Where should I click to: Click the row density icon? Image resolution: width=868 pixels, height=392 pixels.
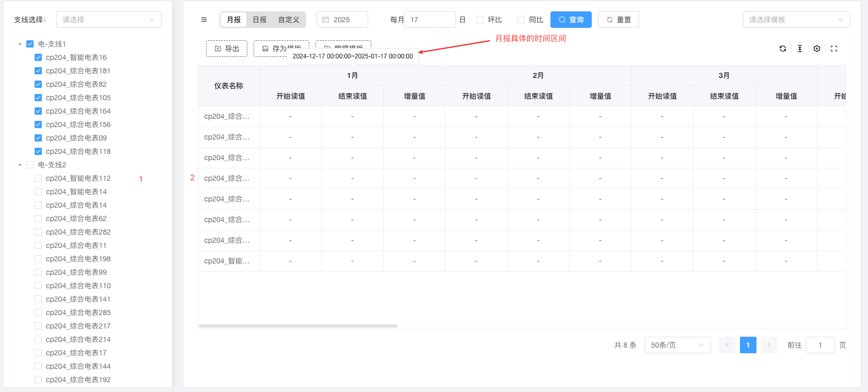point(800,49)
